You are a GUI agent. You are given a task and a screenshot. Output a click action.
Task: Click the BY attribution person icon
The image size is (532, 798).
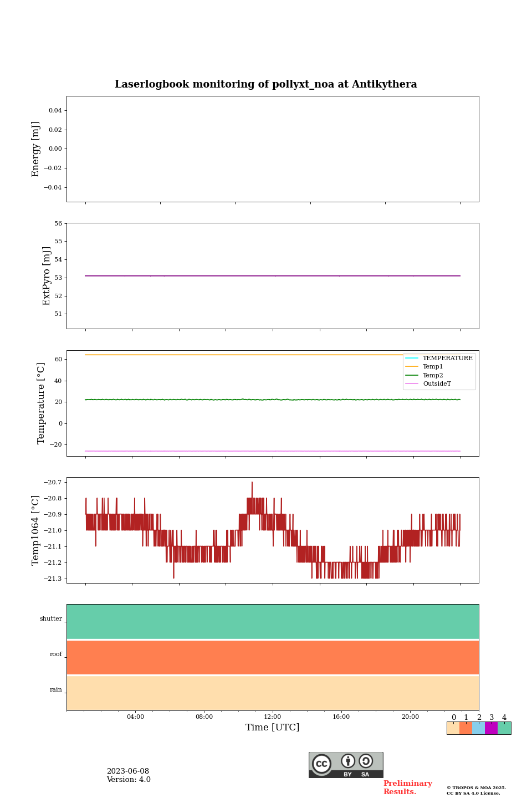click(348, 761)
